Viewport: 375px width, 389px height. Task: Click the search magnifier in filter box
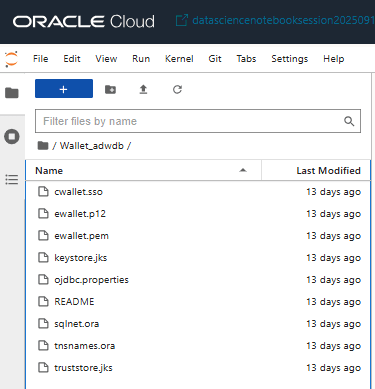click(x=349, y=121)
